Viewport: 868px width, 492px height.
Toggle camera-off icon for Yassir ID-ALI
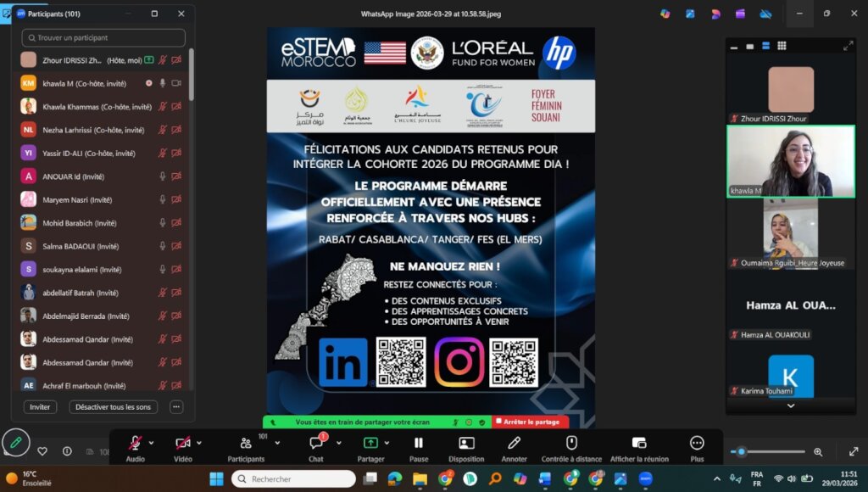(x=176, y=153)
